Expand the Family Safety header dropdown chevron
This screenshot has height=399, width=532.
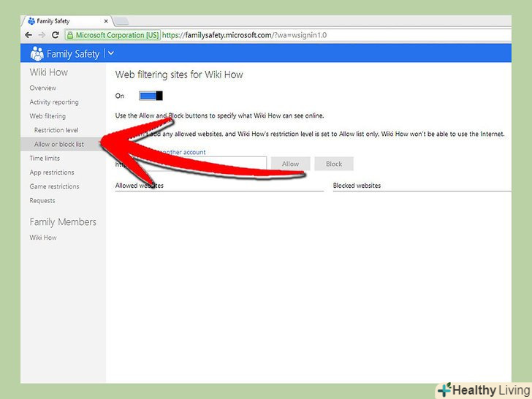111,53
